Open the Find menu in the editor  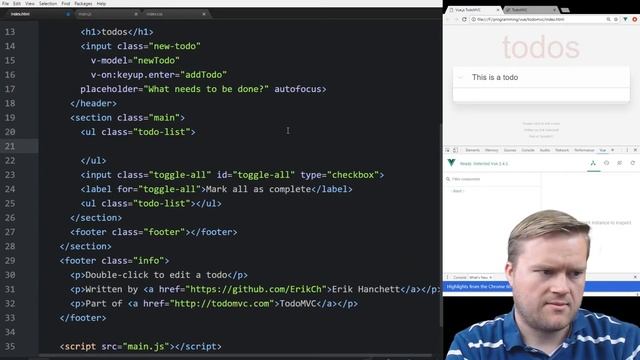(66, 3)
